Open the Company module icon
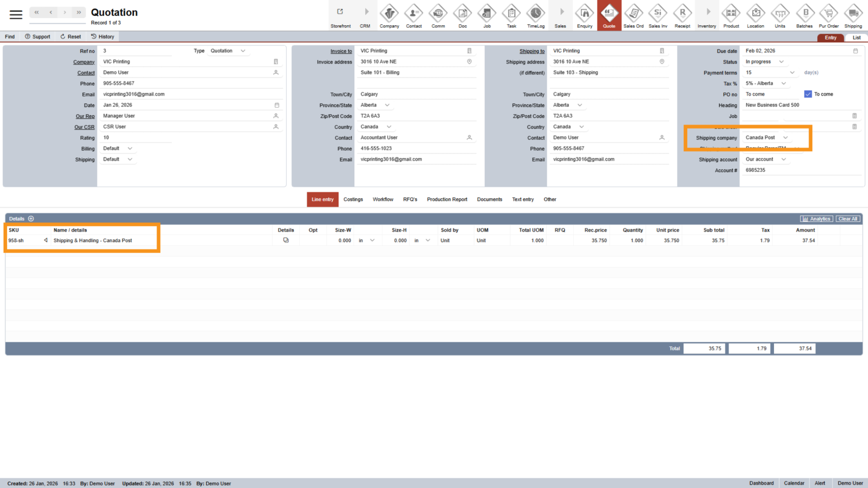The height and width of the screenshot is (488, 868). (x=389, y=15)
